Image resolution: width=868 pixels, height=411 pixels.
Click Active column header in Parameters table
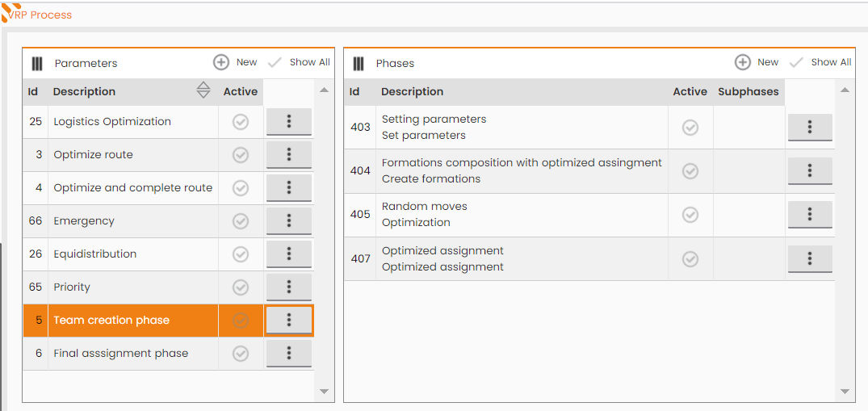(x=241, y=91)
